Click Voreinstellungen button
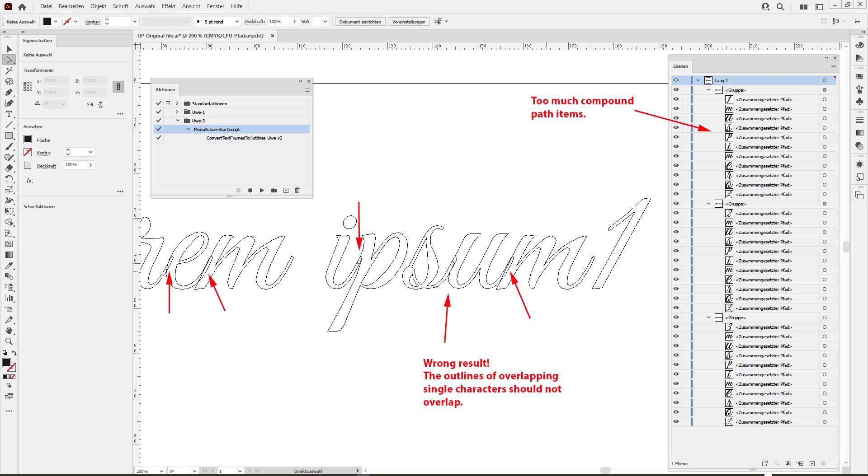Viewport: 868px width, 476px height. click(409, 22)
